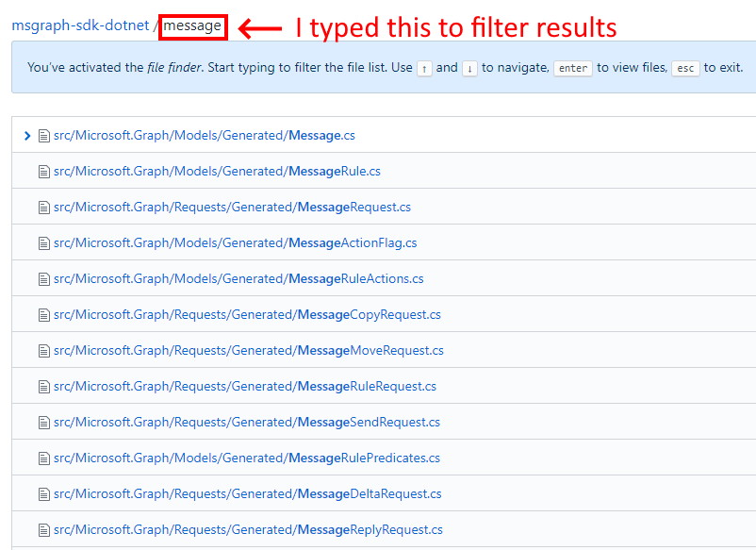Click the enter key hint in the banner
Screen dimensions: 756x550
tap(572, 68)
